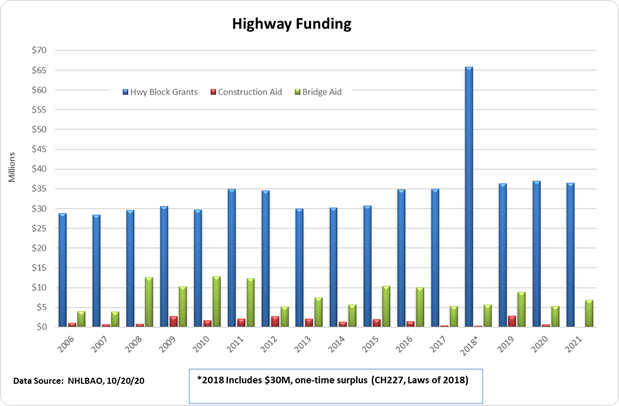Click the $25 axis label

pos(39,228)
